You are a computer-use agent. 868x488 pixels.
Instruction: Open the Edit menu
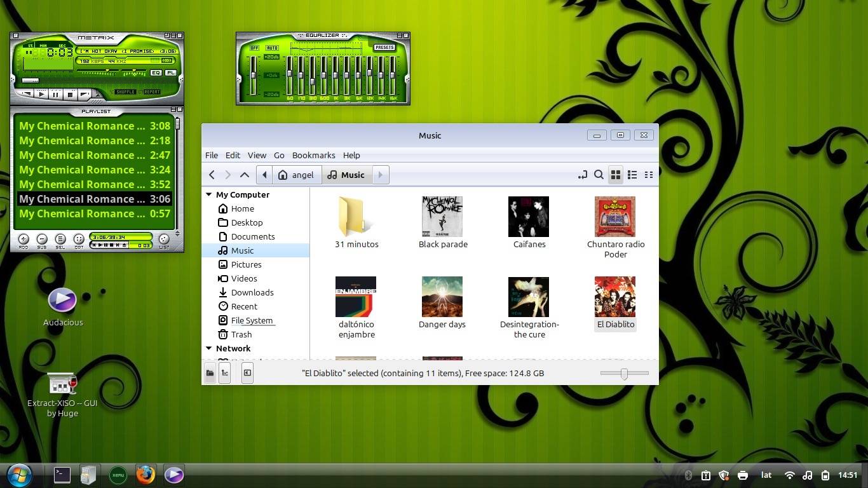233,155
